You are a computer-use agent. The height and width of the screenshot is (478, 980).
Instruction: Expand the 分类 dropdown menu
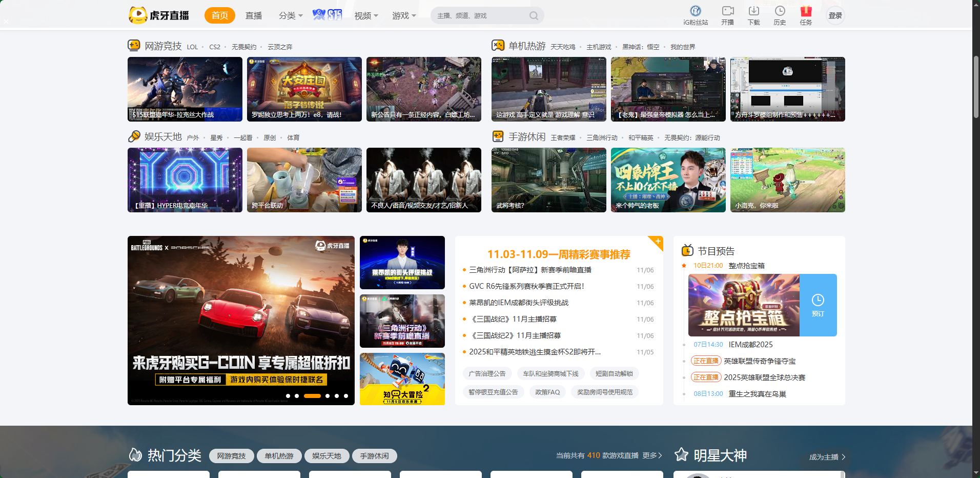(x=291, y=16)
